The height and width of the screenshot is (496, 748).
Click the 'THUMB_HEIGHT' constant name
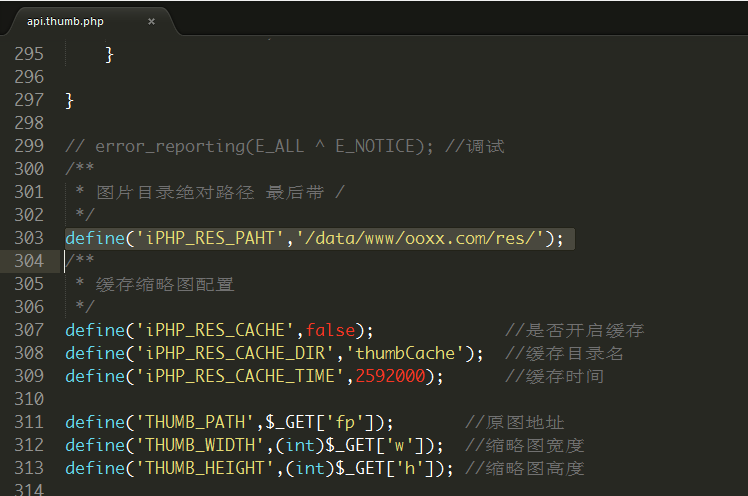pos(205,468)
